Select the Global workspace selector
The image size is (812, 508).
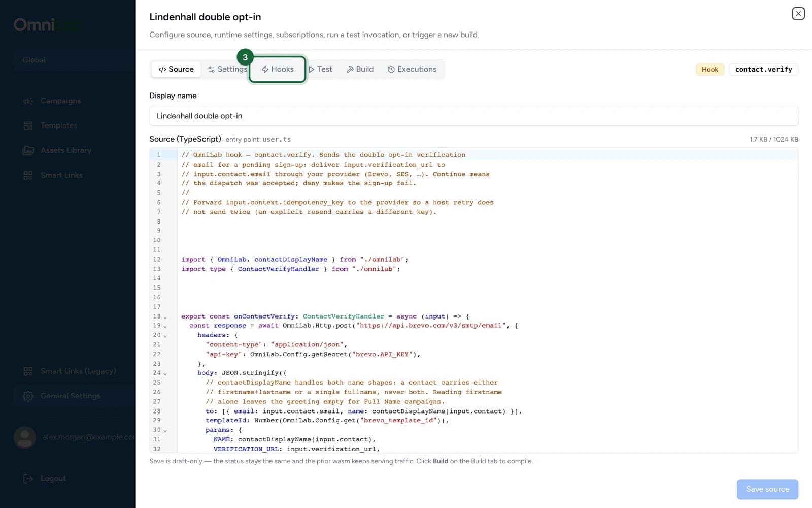[x=74, y=60]
